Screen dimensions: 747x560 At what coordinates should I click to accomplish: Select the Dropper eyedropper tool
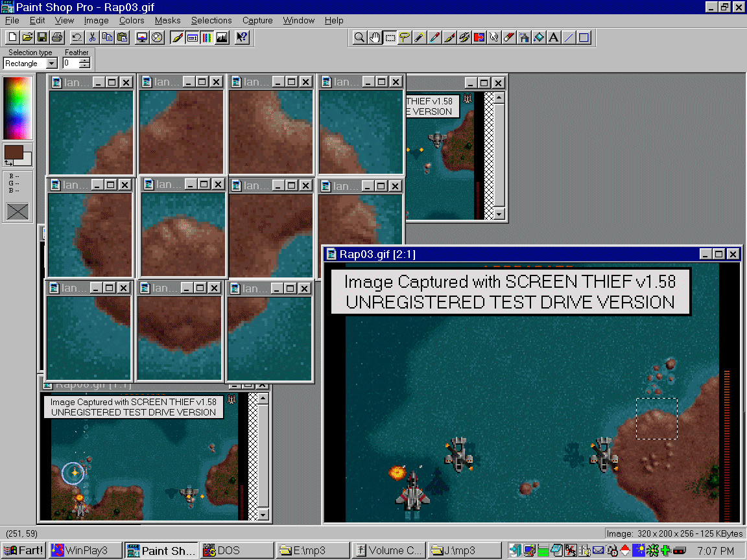[x=434, y=38]
